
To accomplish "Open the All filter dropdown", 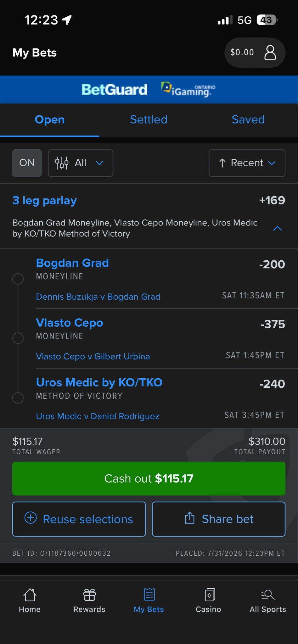I will (81, 163).
